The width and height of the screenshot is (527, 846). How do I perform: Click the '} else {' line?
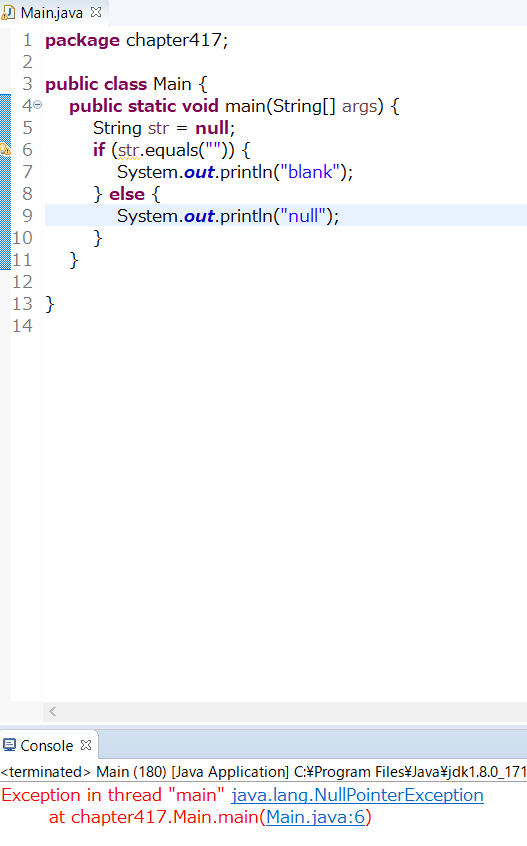126,194
